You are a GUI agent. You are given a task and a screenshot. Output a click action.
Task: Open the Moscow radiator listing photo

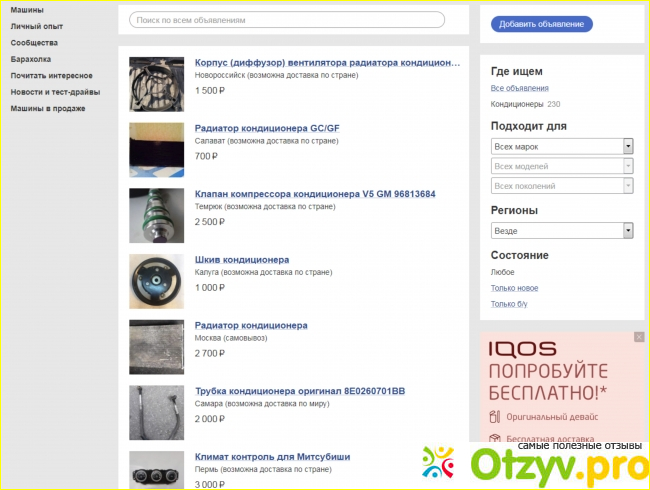(156, 346)
